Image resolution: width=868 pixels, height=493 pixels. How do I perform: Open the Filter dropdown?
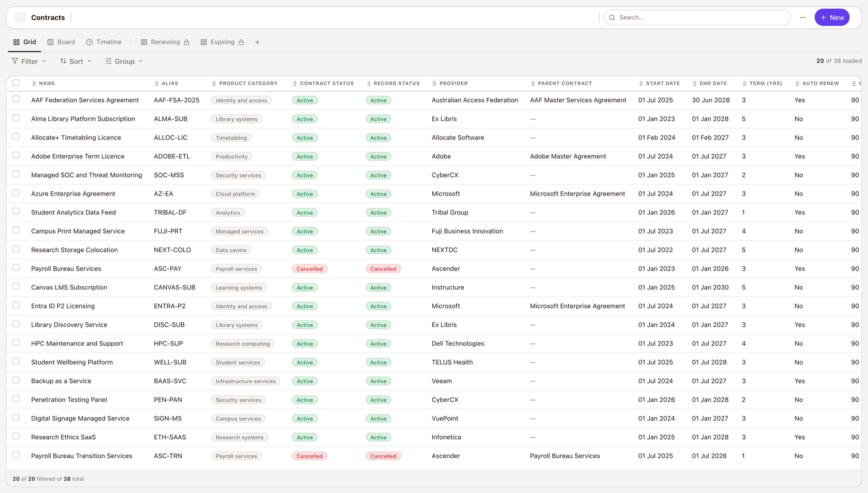29,61
